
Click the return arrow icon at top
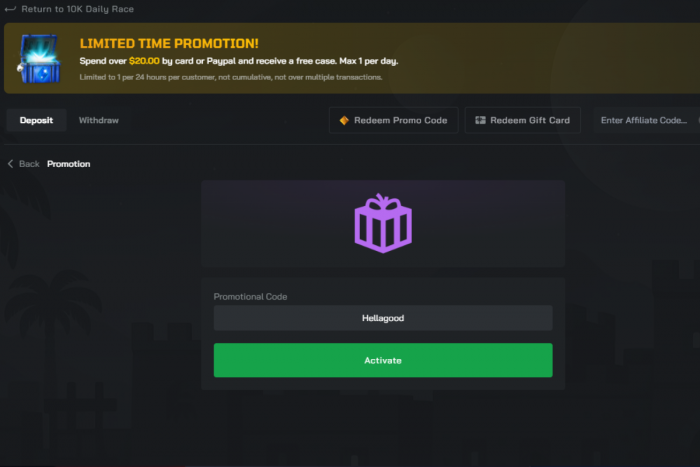tap(10, 9)
